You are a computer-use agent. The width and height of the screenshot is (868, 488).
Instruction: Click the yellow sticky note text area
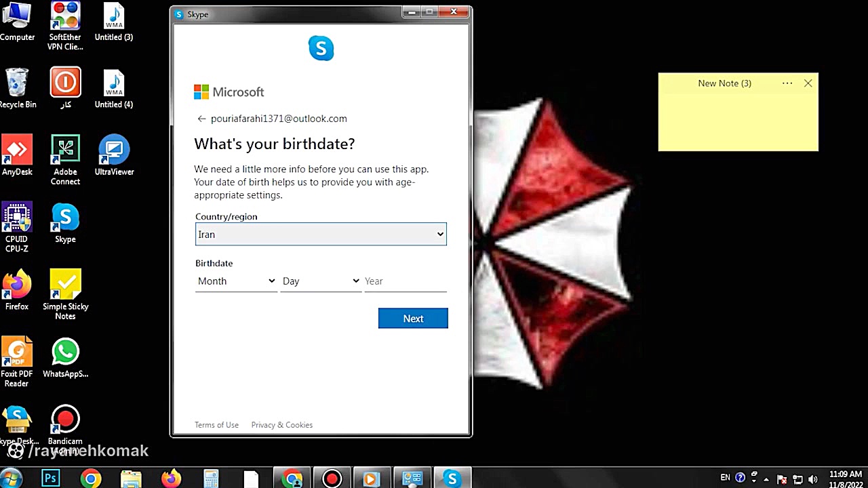[x=738, y=122]
